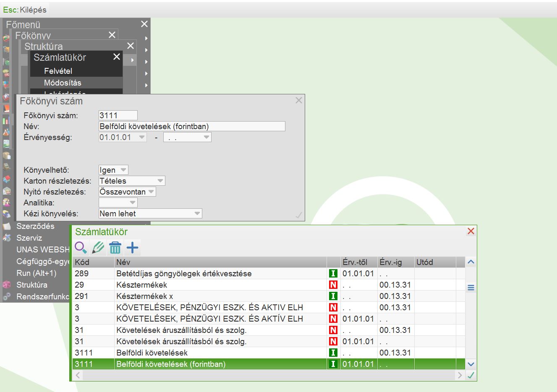Select the Belföldi követelések row ending 00.13.31

[x=269, y=353]
